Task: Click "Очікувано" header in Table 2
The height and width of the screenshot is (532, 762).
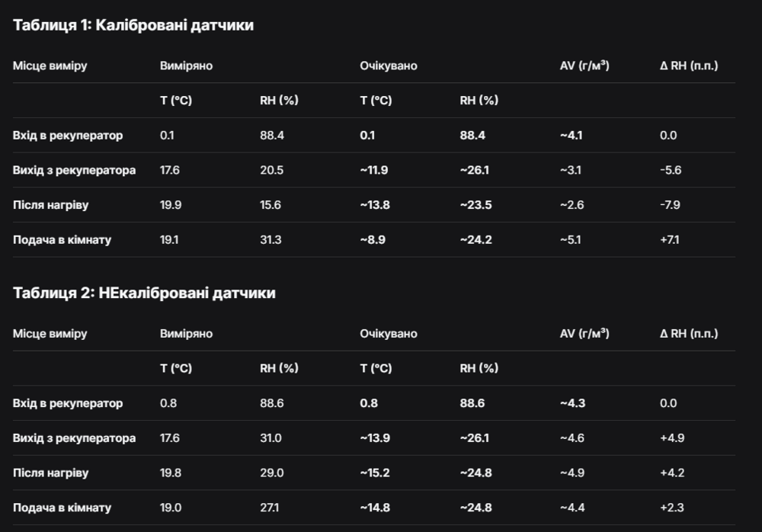Action: [389, 333]
